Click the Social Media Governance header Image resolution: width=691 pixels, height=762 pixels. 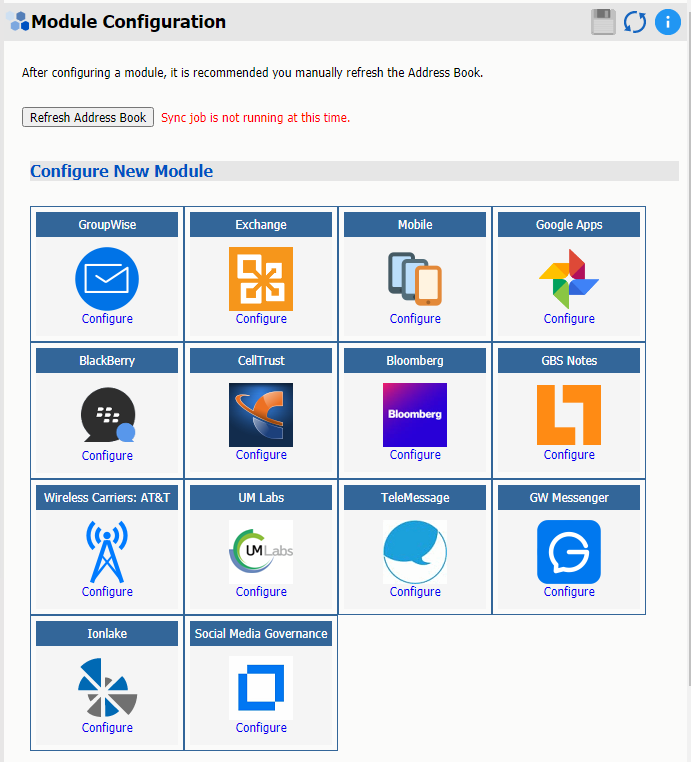click(261, 634)
